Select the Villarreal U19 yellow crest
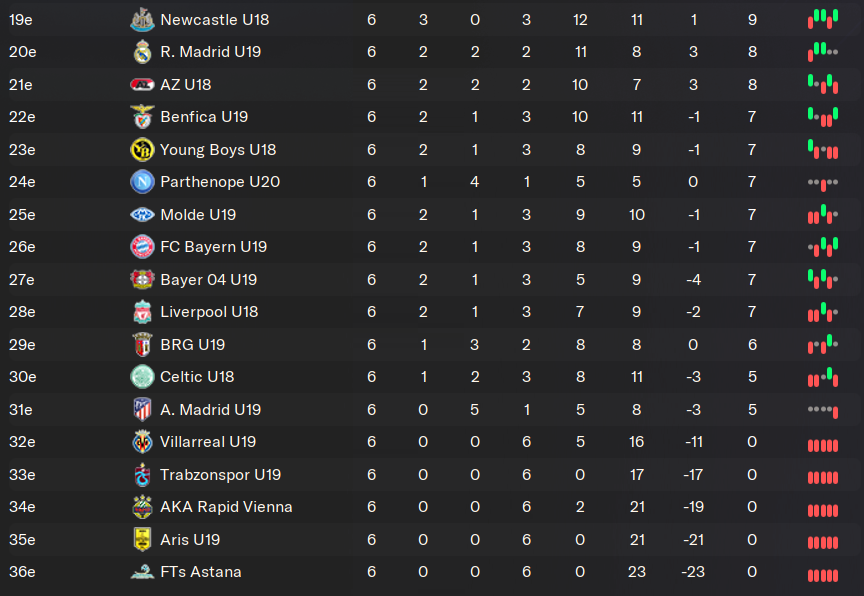The width and height of the screenshot is (864, 596). [x=142, y=442]
